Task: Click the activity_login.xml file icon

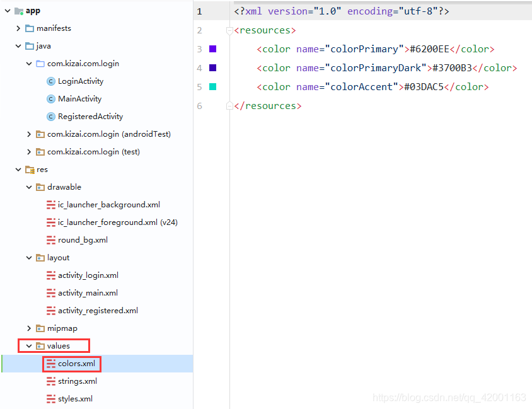Action: click(x=51, y=275)
